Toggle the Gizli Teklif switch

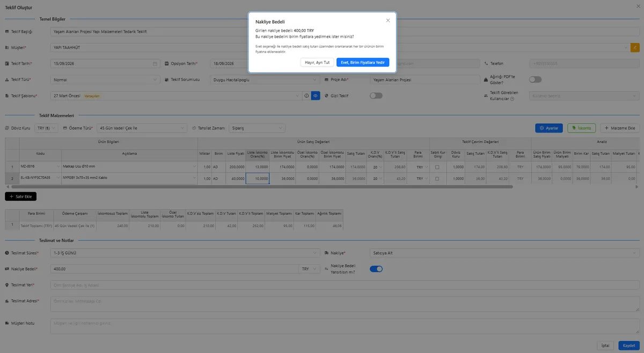click(x=376, y=96)
